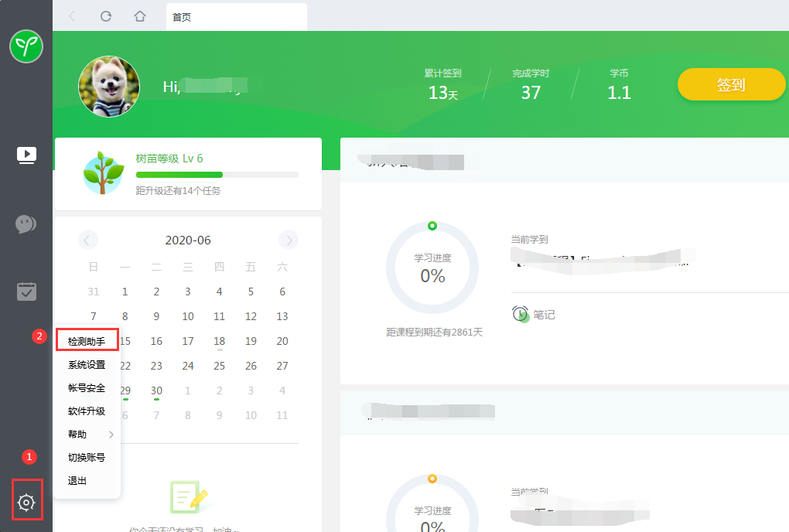
Task: Choose 帐号安全 in the menu
Action: 87,388
